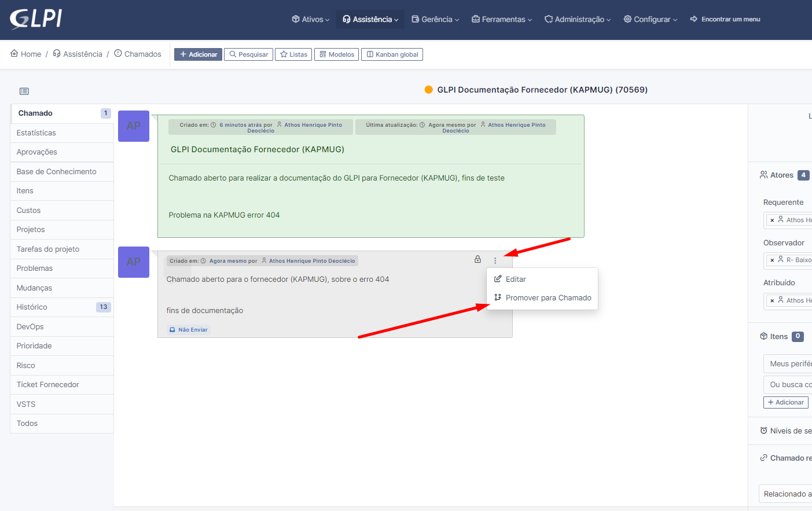Open Modelos
Viewport: 812px width, 511px height.
pos(336,54)
